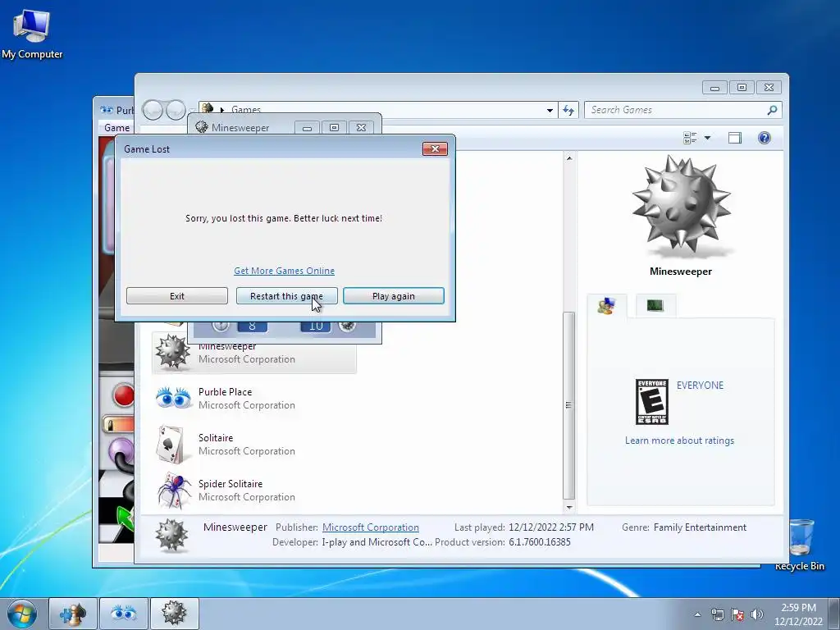The width and height of the screenshot is (840, 630).
Task: Click the games list scrollbar thumb
Action: (569, 405)
